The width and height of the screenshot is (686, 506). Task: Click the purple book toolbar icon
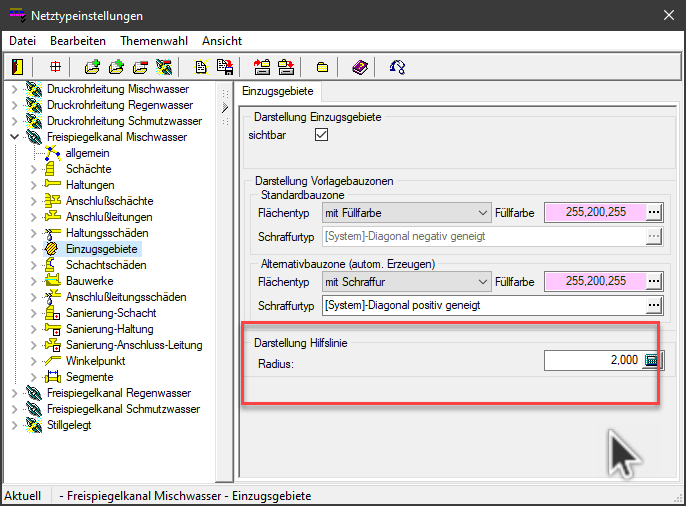tap(360, 67)
